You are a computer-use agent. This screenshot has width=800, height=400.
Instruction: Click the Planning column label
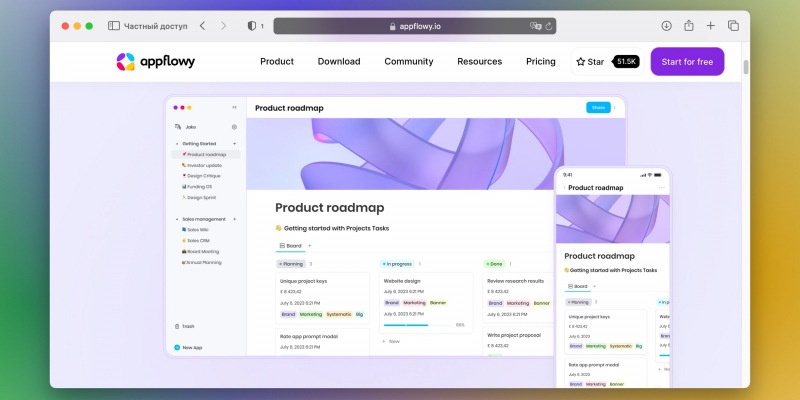(291, 264)
